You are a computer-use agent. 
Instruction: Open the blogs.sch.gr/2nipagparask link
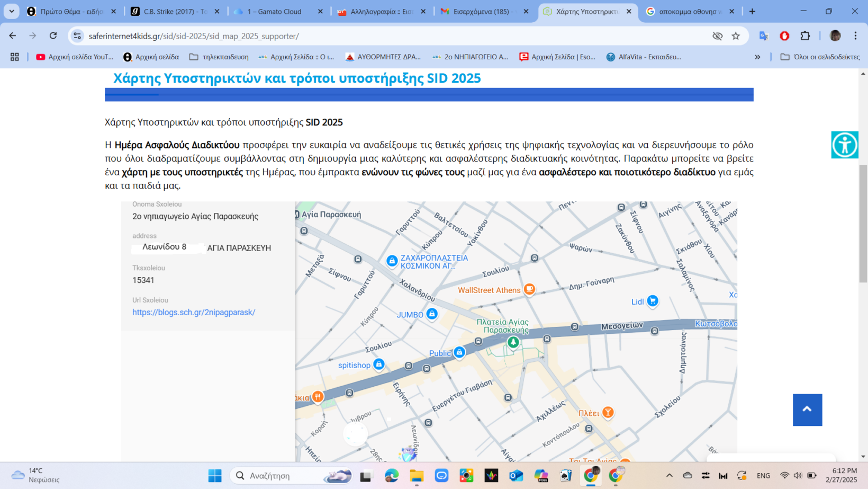point(194,313)
